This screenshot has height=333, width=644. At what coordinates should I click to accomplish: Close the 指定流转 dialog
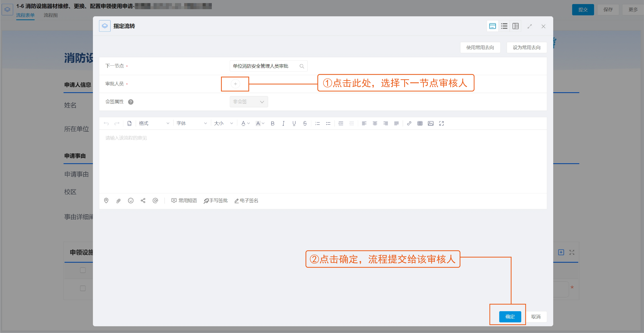point(543,26)
